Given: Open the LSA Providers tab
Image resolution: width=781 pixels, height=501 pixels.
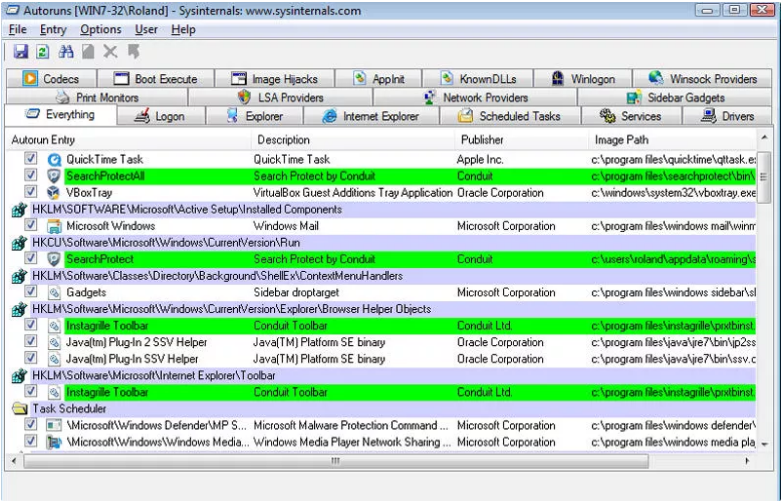Looking at the screenshot, I should point(281,97).
